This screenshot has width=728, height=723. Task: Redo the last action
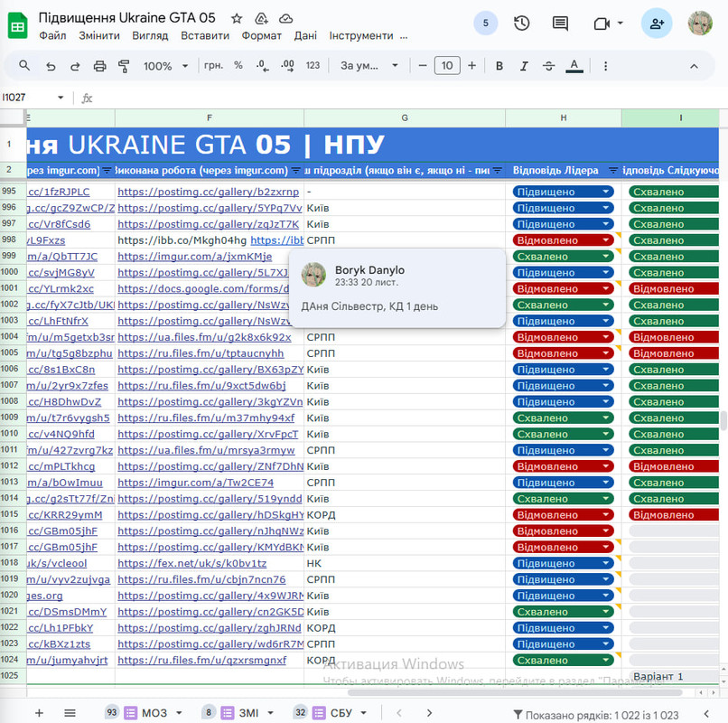point(75,66)
